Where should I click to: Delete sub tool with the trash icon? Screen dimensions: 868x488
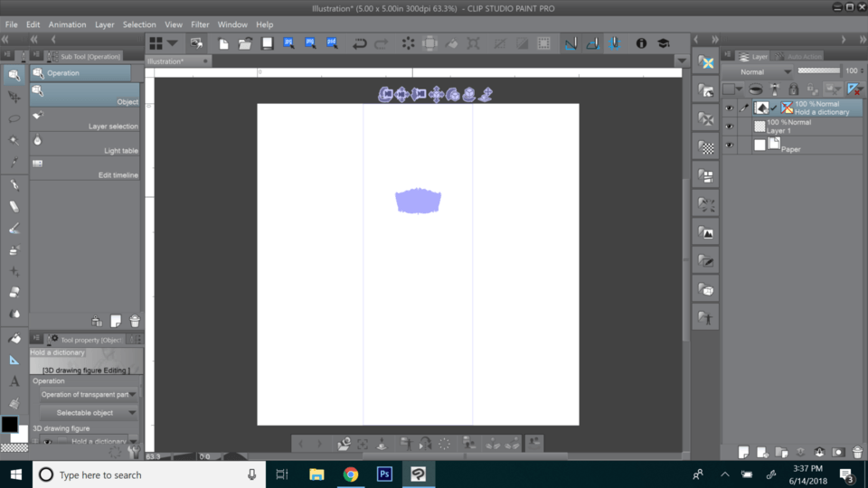click(x=135, y=322)
